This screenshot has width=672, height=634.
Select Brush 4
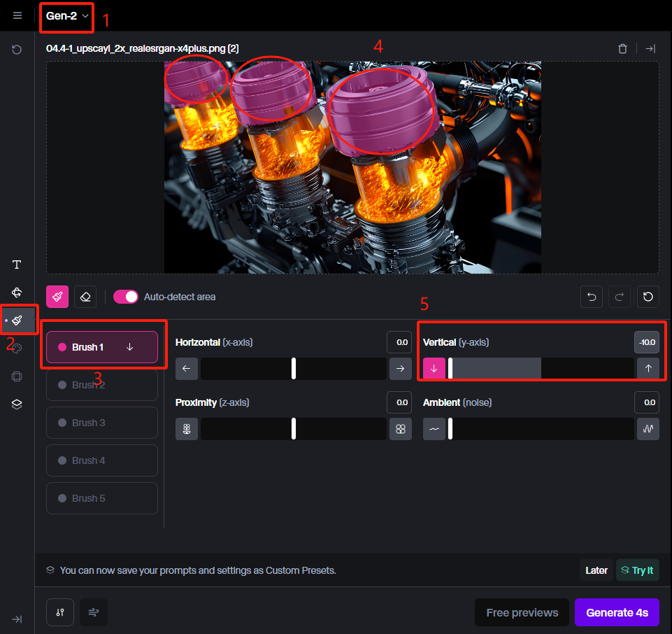point(102,460)
